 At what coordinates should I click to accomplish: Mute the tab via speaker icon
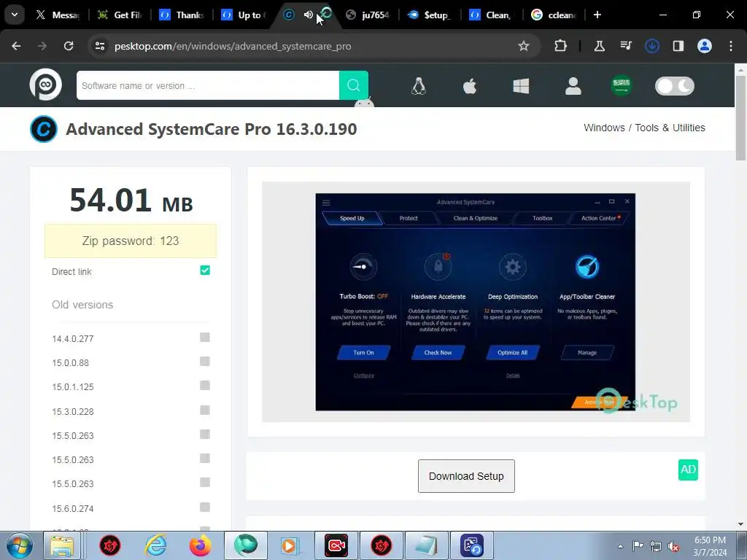pyautogui.click(x=309, y=15)
